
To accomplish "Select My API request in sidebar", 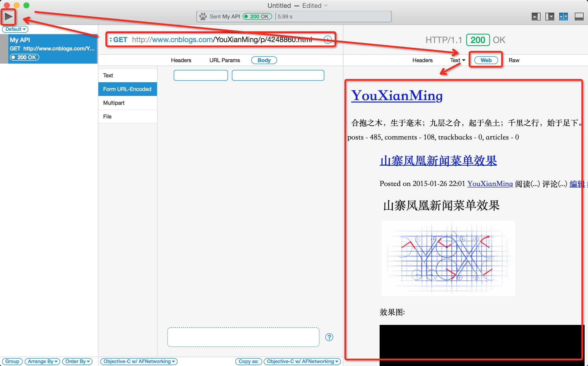I will 53,49.
